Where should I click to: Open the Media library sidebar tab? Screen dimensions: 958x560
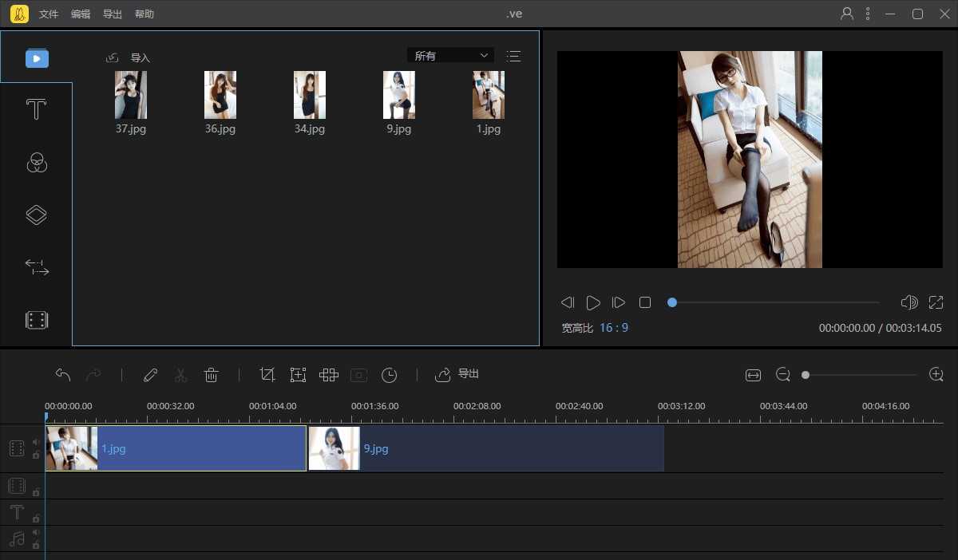click(x=37, y=58)
